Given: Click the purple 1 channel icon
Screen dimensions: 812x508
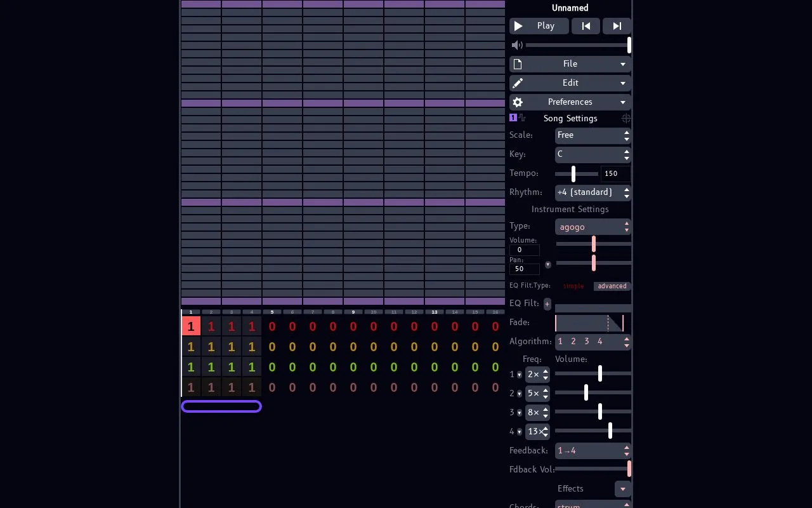Looking at the screenshot, I should pyautogui.click(x=513, y=117).
